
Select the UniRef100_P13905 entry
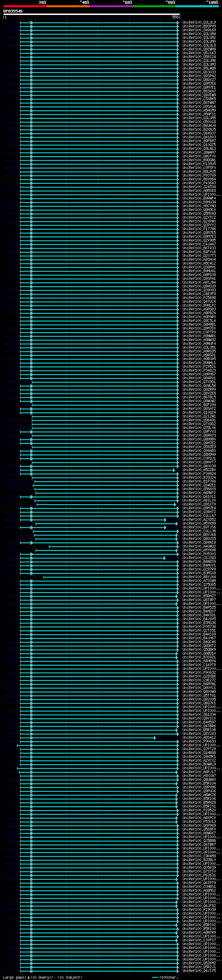(199, 164)
